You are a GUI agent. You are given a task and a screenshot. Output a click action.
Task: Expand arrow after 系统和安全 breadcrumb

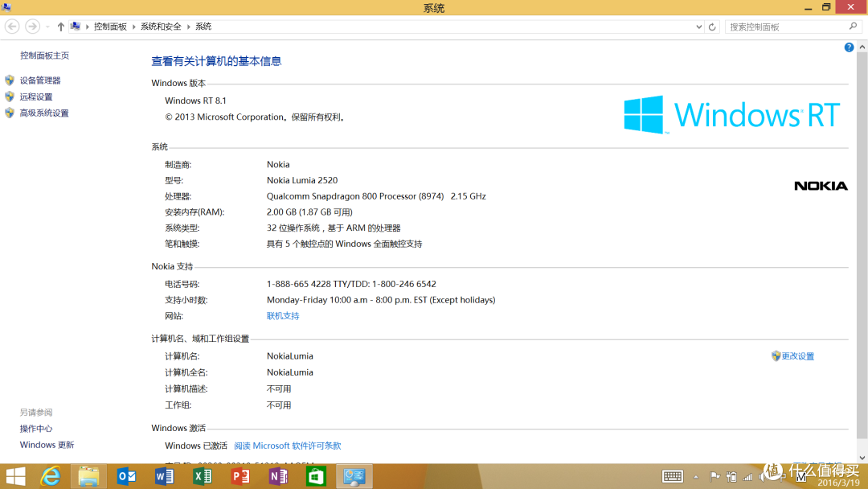tap(188, 27)
